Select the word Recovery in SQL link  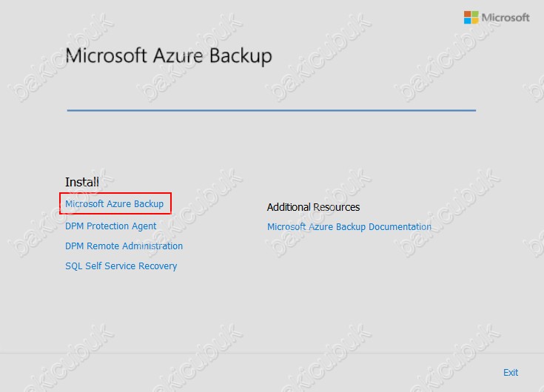click(x=158, y=266)
